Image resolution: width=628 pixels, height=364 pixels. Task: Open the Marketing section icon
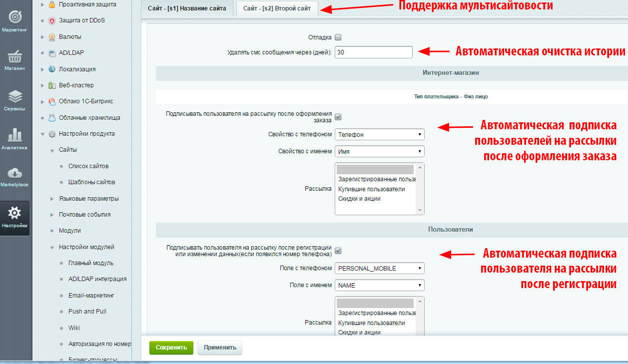point(15,17)
